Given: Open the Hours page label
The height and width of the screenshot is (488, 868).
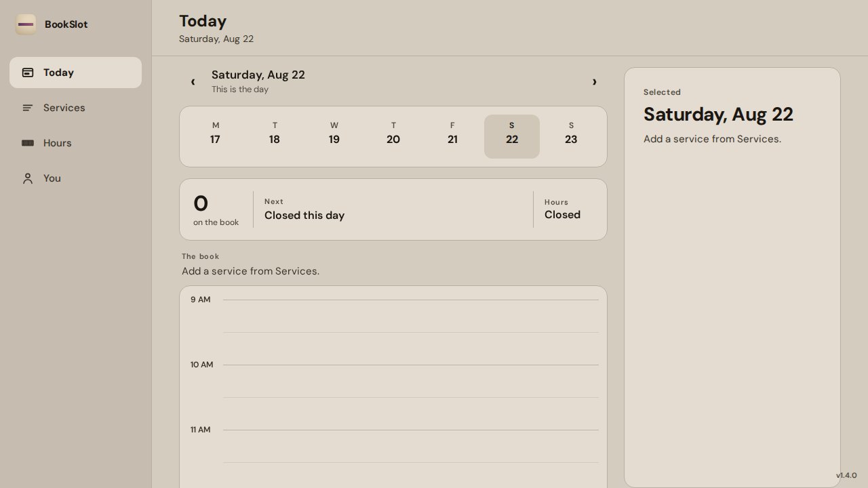Looking at the screenshot, I should (58, 143).
